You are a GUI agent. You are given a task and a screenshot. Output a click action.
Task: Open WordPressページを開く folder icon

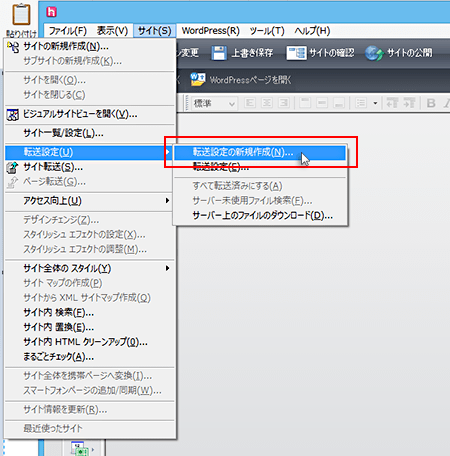tap(197, 80)
